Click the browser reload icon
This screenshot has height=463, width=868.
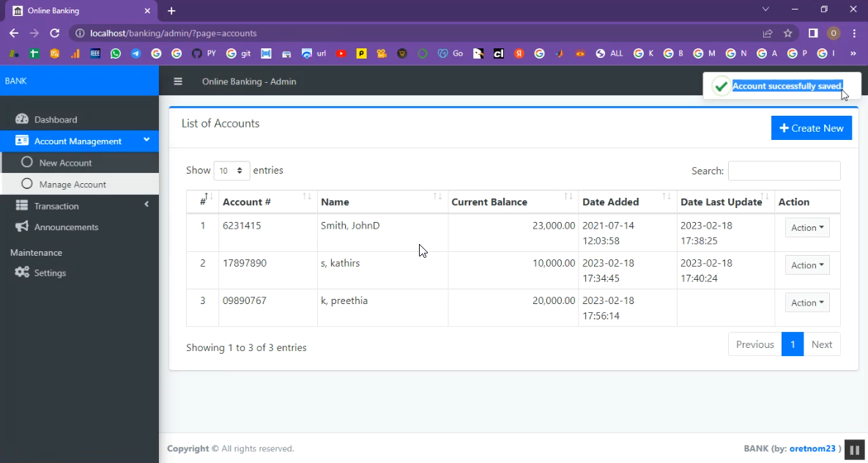coord(54,33)
